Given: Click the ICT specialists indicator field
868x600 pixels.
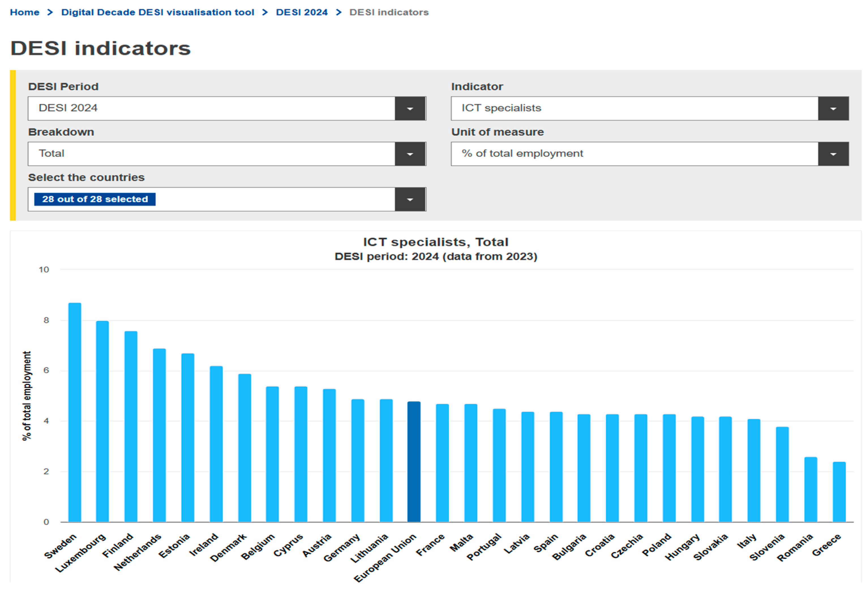Looking at the screenshot, I should click(634, 109).
